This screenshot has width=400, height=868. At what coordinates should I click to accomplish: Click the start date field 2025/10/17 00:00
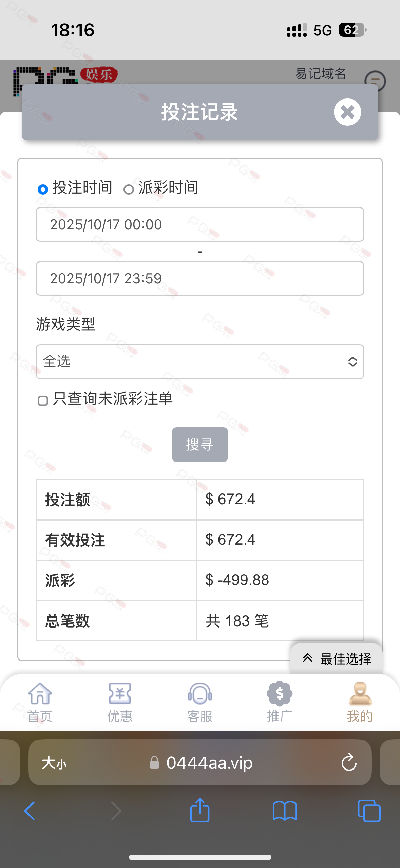(200, 224)
